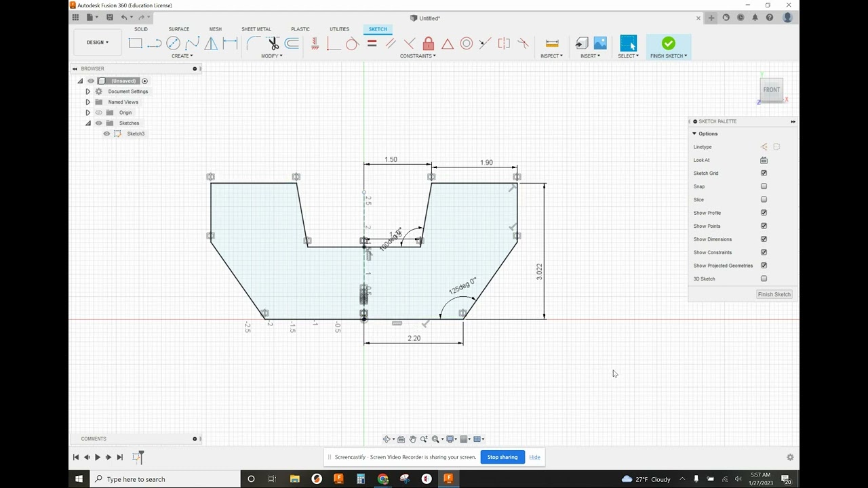Select the Sketch Dimension tool
Image resolution: width=868 pixels, height=488 pixels.
[x=230, y=43]
